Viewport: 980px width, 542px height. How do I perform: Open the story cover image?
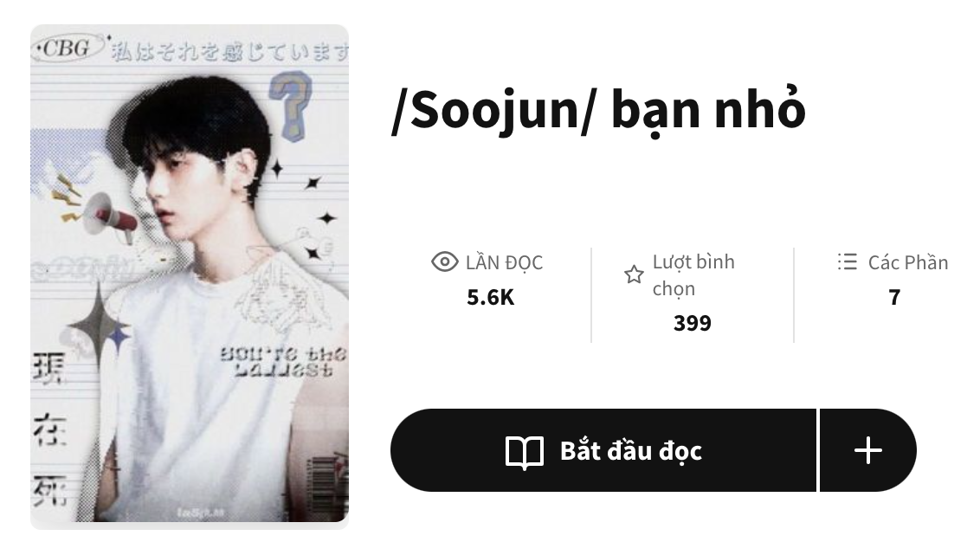coord(190,274)
